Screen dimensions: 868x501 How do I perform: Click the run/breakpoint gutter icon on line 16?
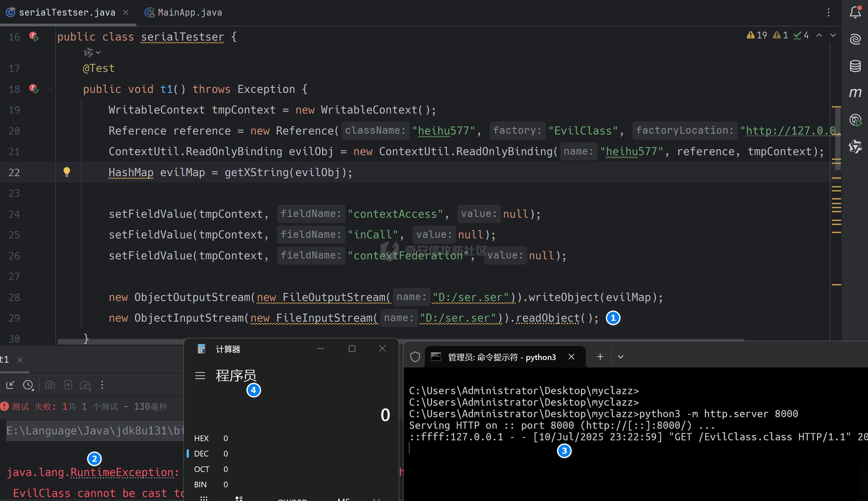pyautogui.click(x=34, y=36)
